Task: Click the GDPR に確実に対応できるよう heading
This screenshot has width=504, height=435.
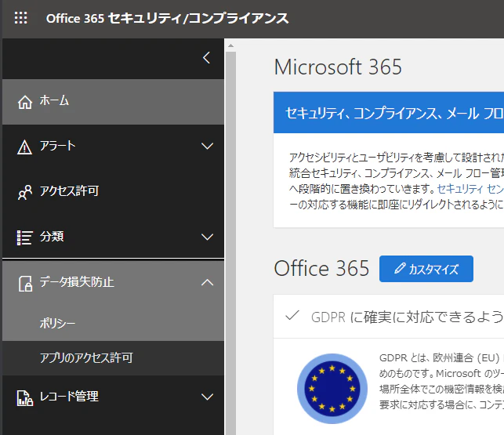Action: [408, 317]
